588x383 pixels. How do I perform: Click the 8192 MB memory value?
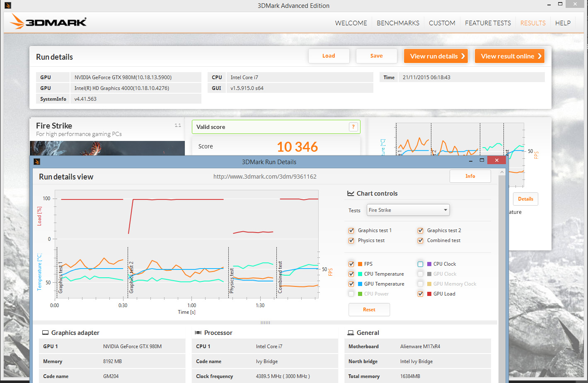click(112, 361)
